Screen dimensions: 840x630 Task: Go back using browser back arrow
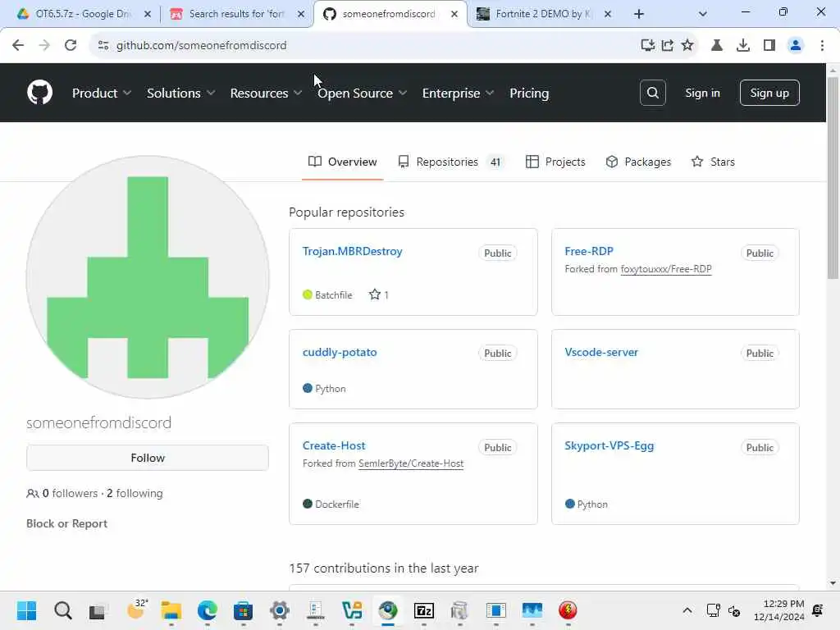(x=18, y=46)
